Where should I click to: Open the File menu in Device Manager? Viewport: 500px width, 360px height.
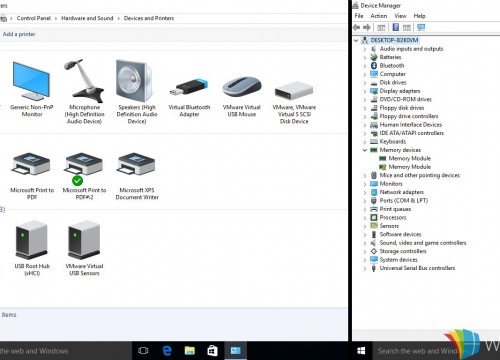point(359,16)
